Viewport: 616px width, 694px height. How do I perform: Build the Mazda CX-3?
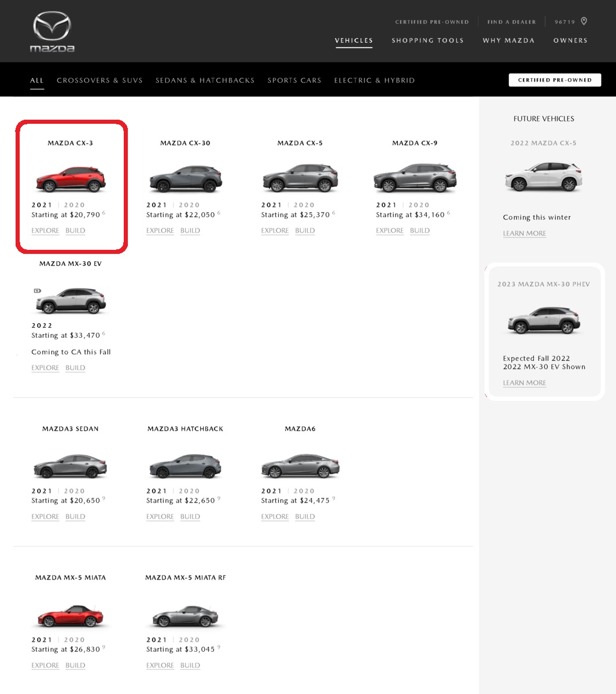point(75,230)
